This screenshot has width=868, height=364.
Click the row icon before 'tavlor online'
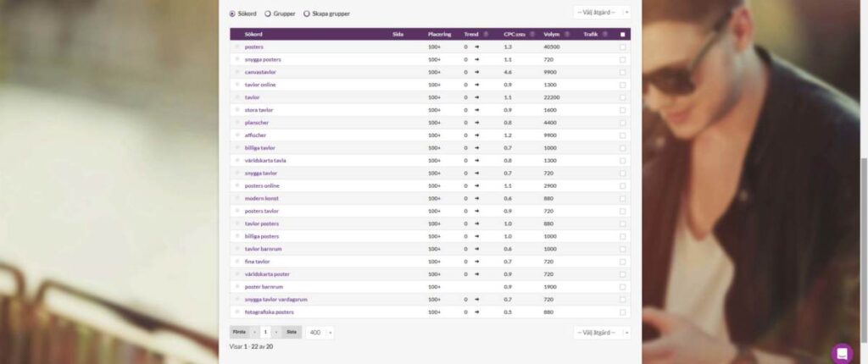237,85
